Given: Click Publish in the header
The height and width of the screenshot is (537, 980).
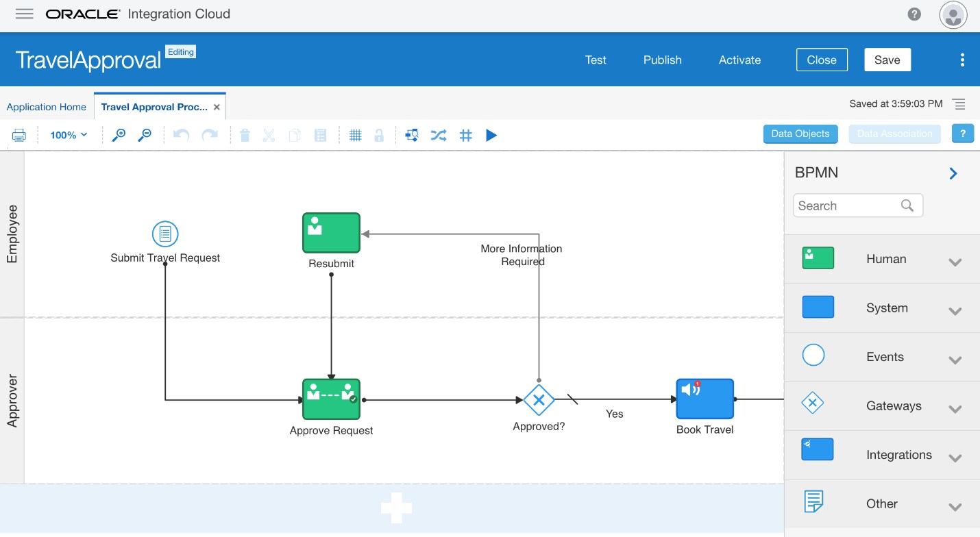Looking at the screenshot, I should [663, 60].
